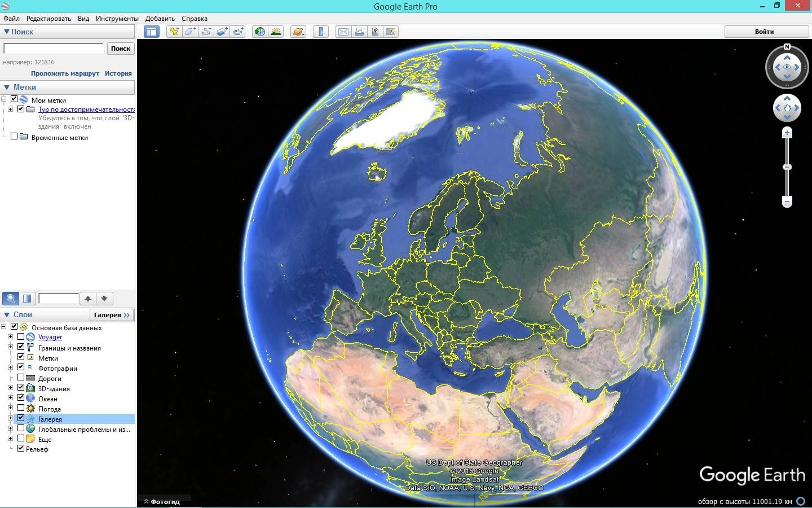The width and height of the screenshot is (812, 508).
Task: Add an image overlay via toolbar icon
Action: (x=222, y=32)
